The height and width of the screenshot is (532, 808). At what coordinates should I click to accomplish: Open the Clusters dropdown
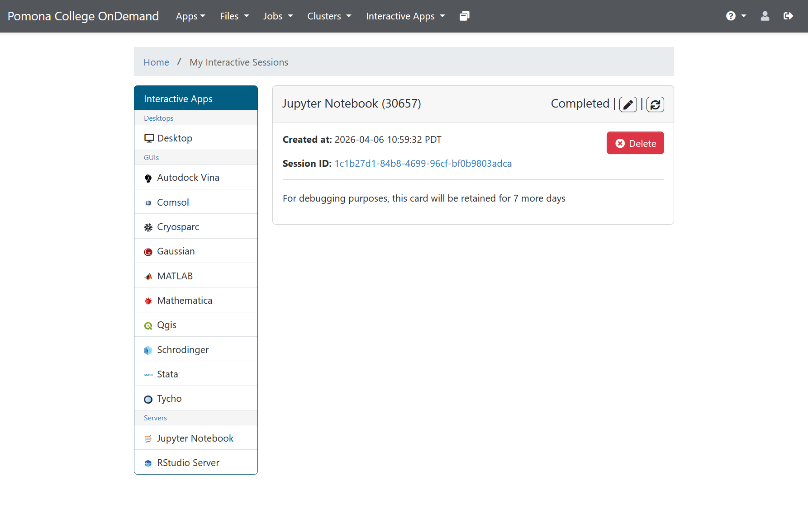click(329, 16)
